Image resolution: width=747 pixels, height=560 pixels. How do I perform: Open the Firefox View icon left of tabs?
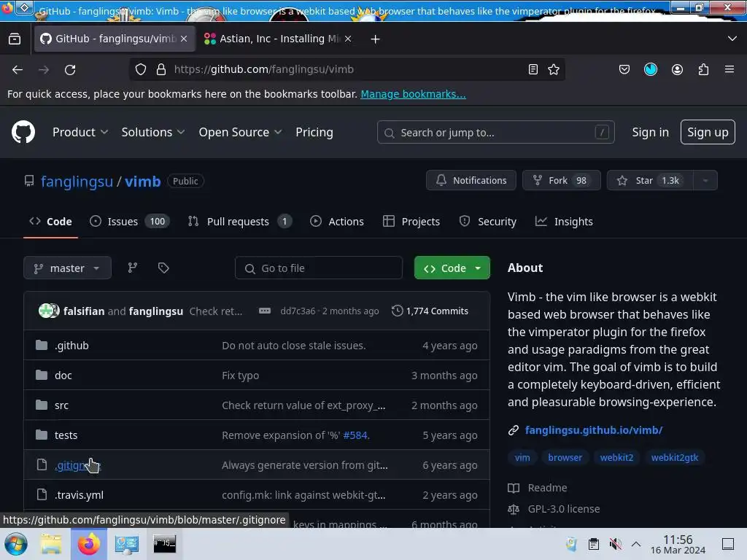point(15,39)
